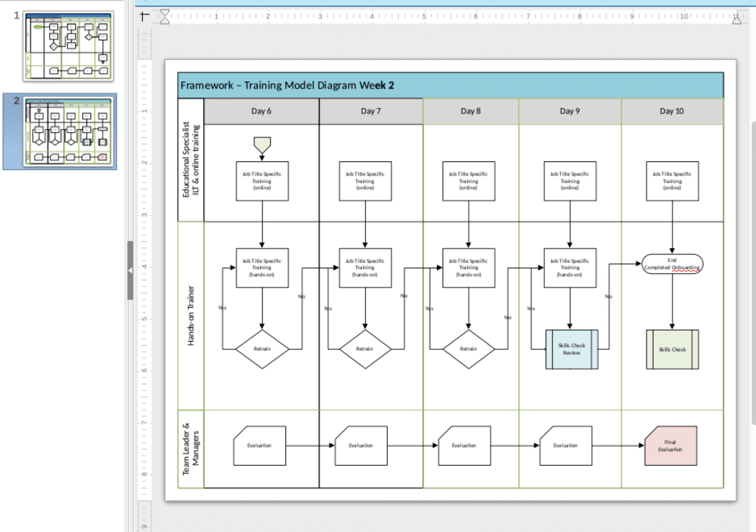
Task: Select page 2 thumbnail in the Pages panel
Action: coord(71,133)
